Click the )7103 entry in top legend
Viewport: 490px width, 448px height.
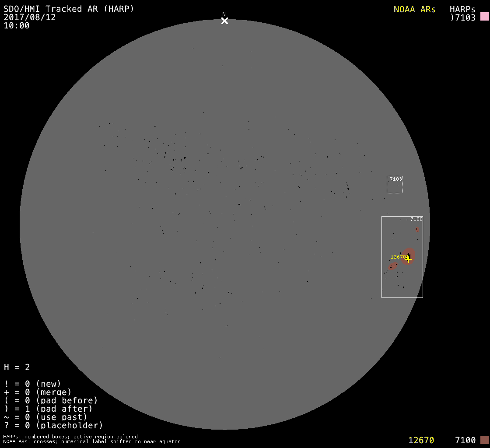[x=462, y=17]
